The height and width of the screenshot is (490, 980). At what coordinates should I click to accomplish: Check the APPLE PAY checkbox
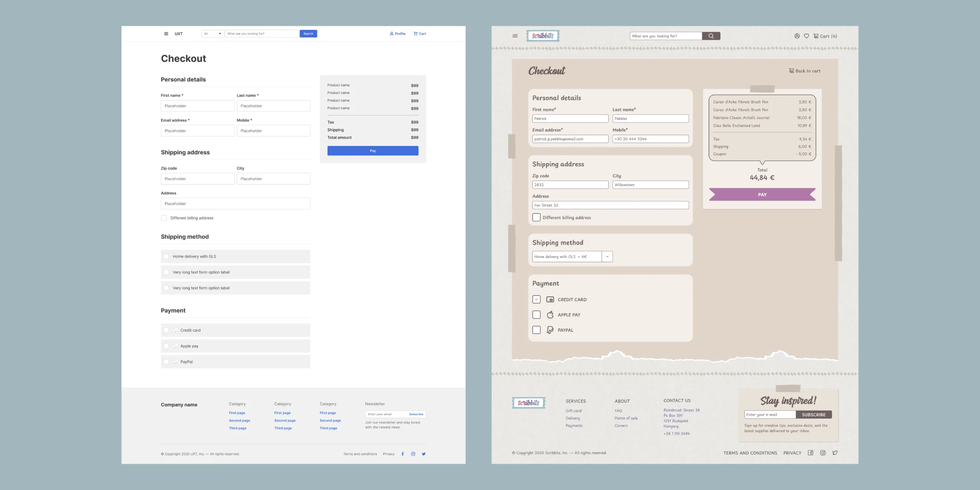536,315
